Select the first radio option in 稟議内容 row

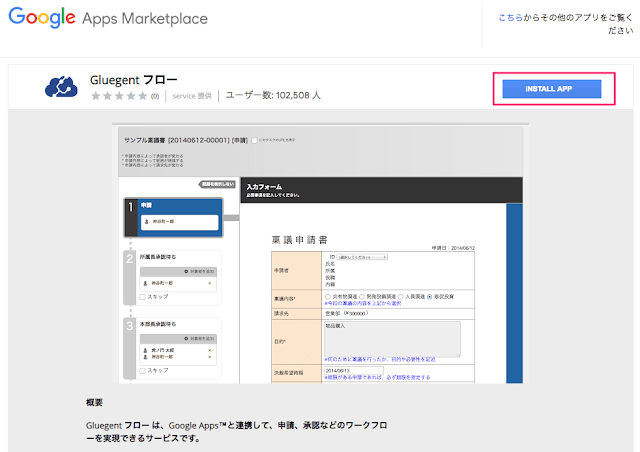328,297
